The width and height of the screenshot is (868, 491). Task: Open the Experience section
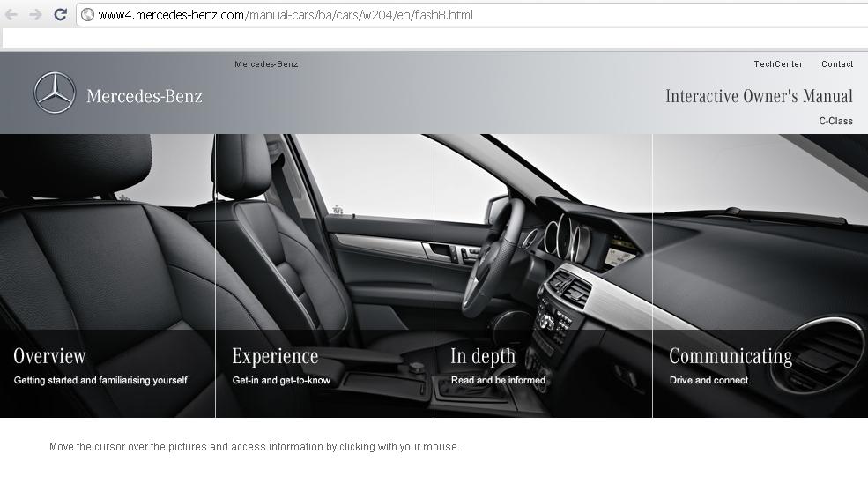point(275,356)
